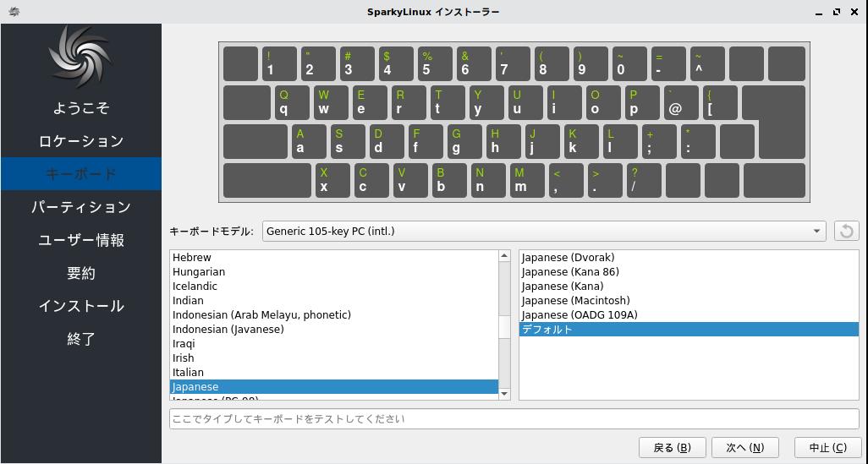868x464 pixels.
Task: Click the ^ key on keyboard preview
Action: point(707,63)
